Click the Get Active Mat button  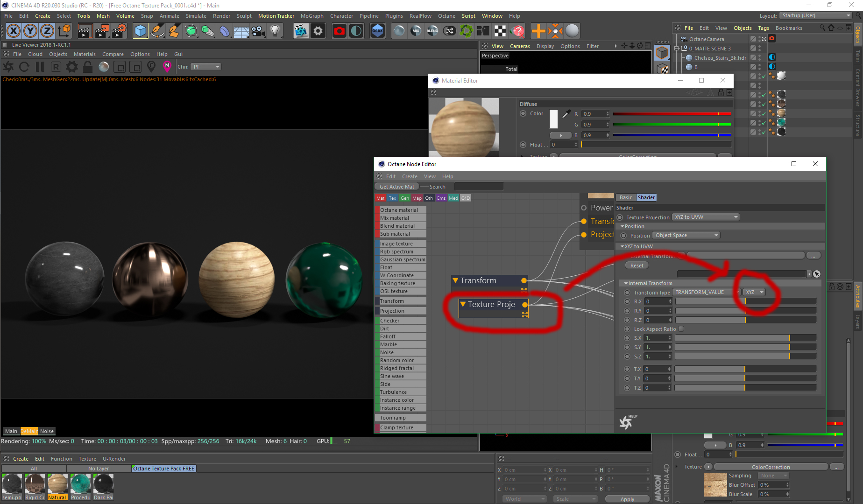(396, 187)
